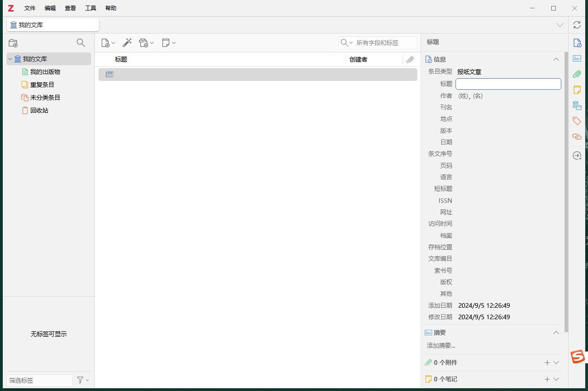Image resolution: width=588 pixels, height=391 pixels.
Task: Open the New Note button
Action: 169,43
